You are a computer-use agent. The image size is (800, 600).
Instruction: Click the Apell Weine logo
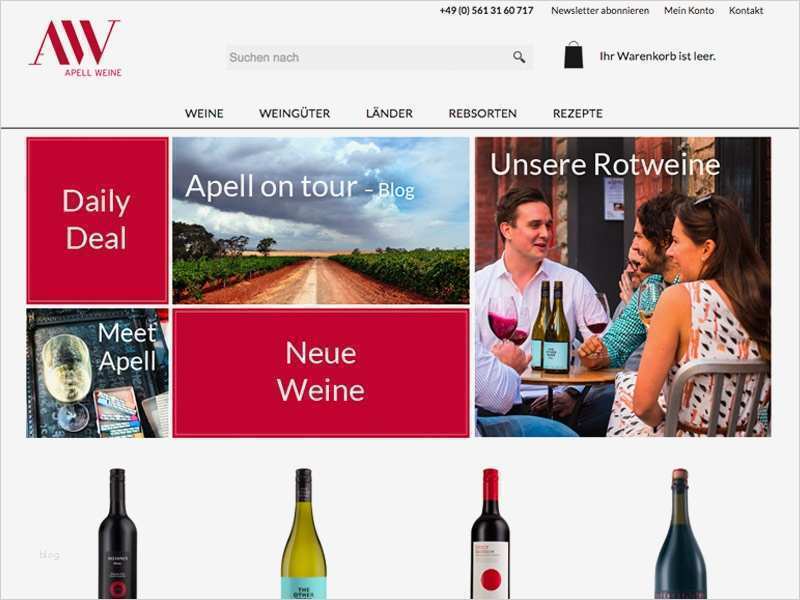pyautogui.click(x=76, y=48)
